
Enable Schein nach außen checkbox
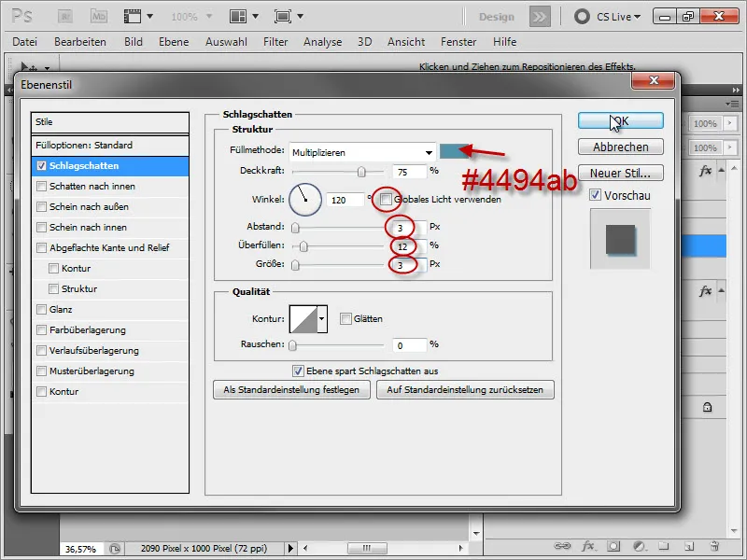[x=41, y=206]
